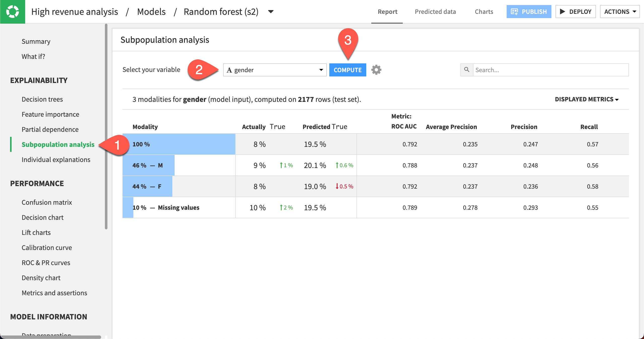The height and width of the screenshot is (339, 644).
Task: Click the settings gear icon
Action: click(376, 70)
